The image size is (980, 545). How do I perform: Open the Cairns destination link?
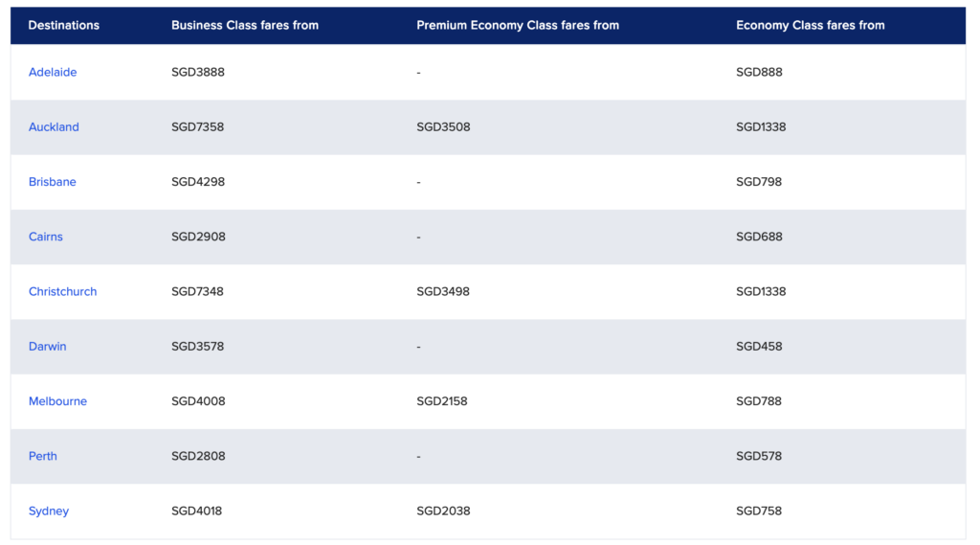(45, 237)
